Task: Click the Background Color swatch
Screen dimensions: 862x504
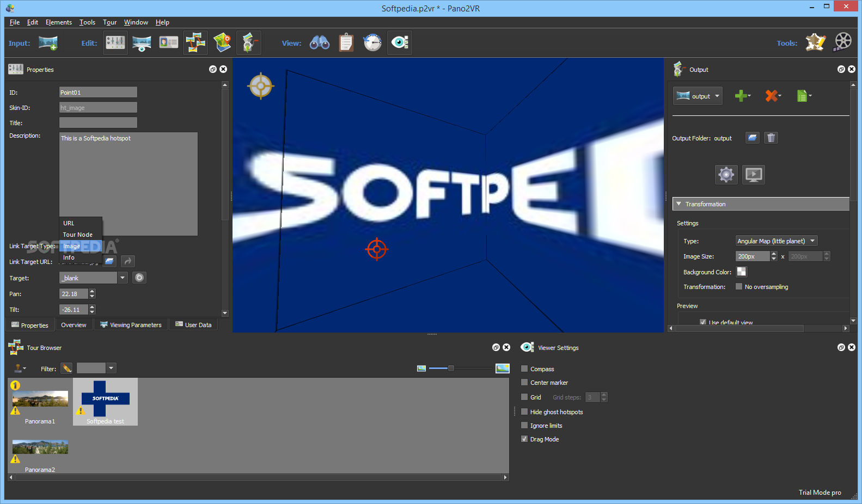Action: point(742,272)
